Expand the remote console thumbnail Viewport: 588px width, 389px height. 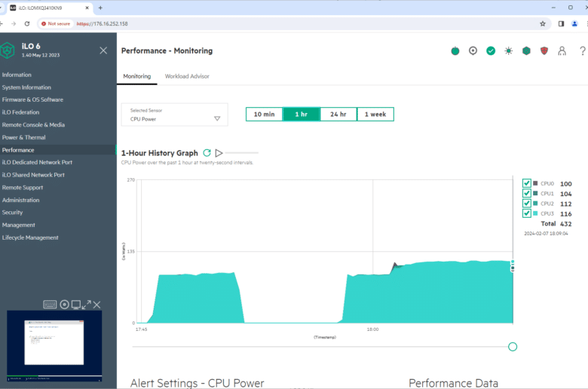[86, 305]
